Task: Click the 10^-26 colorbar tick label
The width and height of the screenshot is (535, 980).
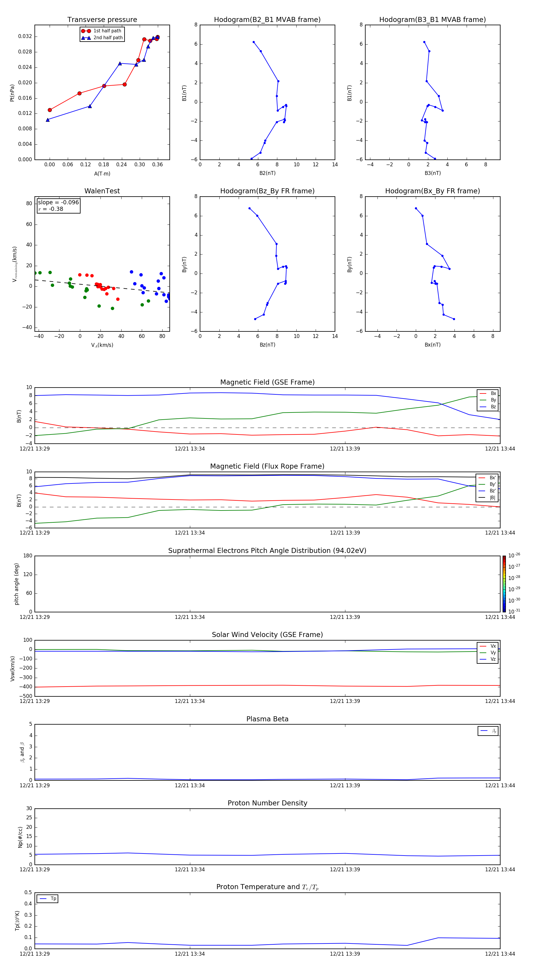Action: (x=514, y=555)
